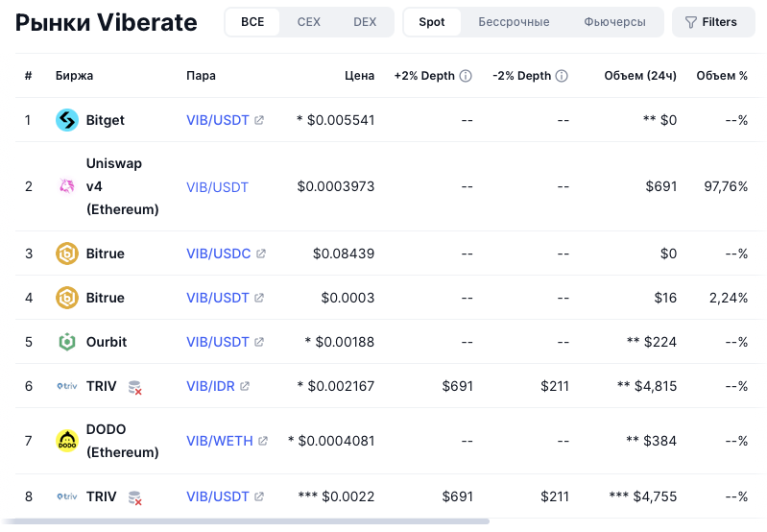Open the VIB/IDR pair link

(x=211, y=386)
